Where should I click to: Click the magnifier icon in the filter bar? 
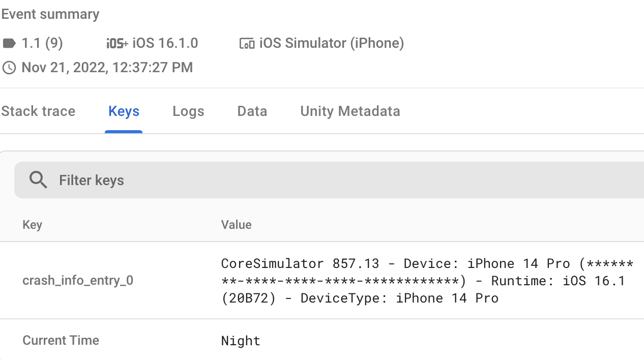coord(38,180)
